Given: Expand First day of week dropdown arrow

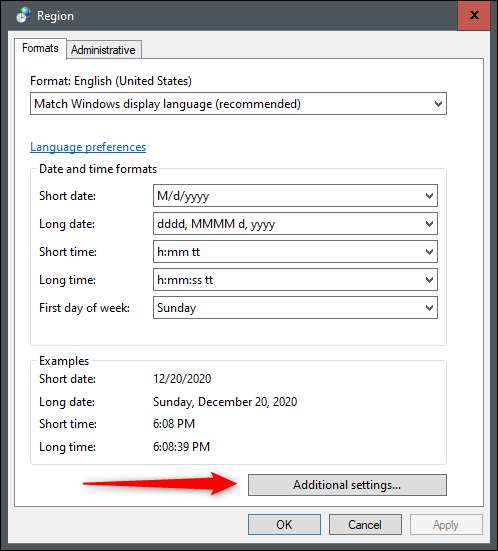Looking at the screenshot, I should pos(429,308).
